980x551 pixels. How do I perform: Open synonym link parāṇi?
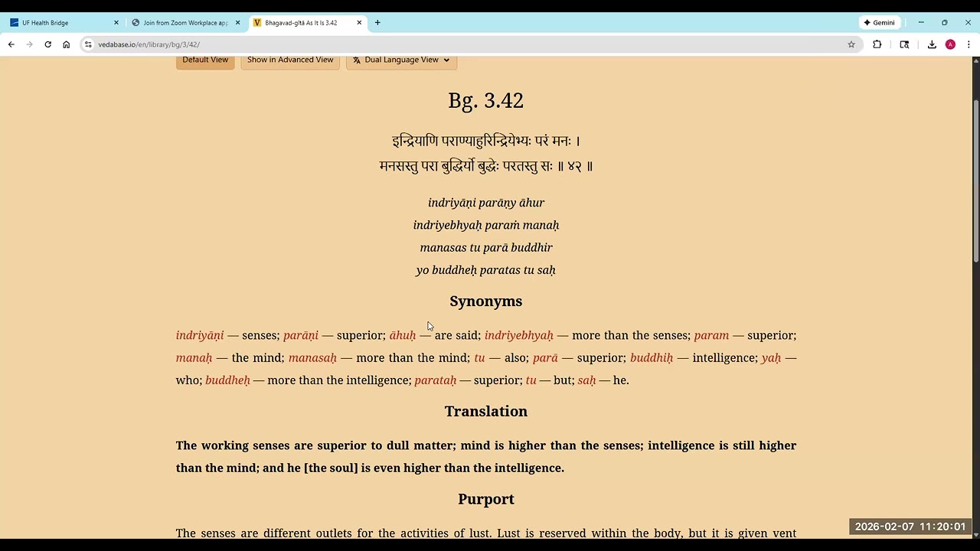[x=301, y=335]
